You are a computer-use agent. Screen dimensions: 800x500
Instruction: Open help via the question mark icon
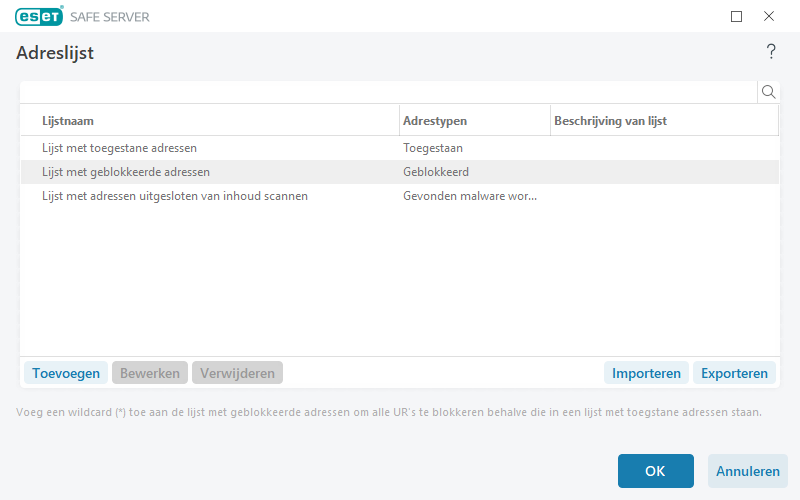tap(771, 52)
